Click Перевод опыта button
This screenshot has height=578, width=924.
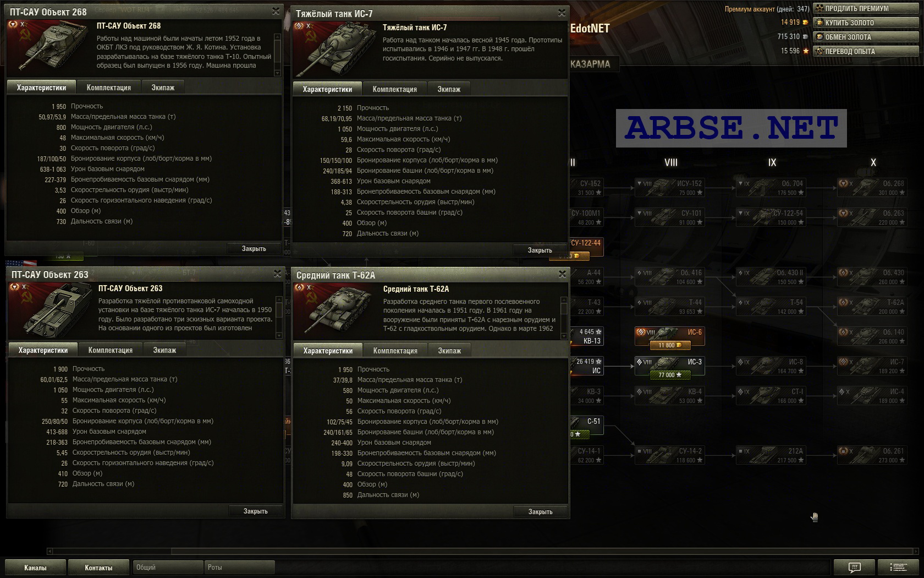pos(866,51)
